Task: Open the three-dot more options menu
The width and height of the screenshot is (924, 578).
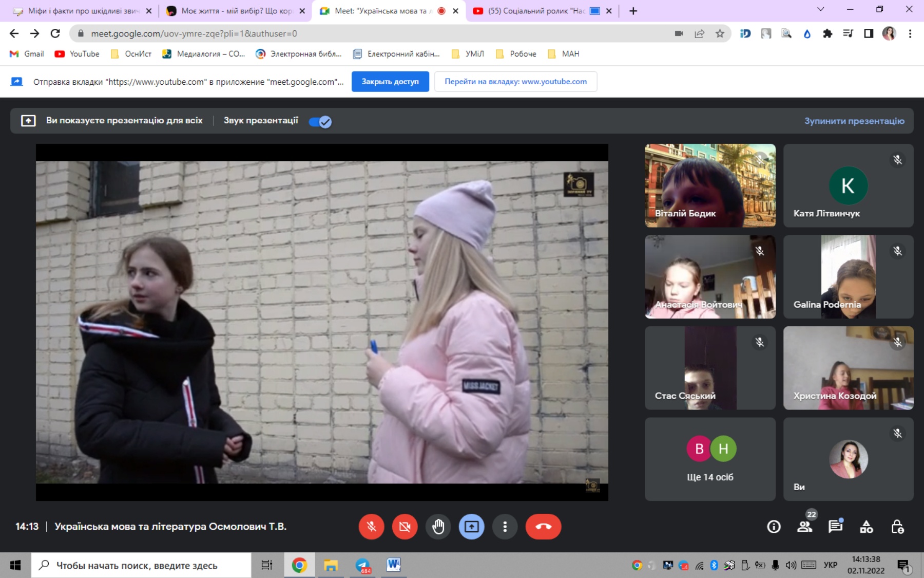Action: pyautogui.click(x=505, y=527)
